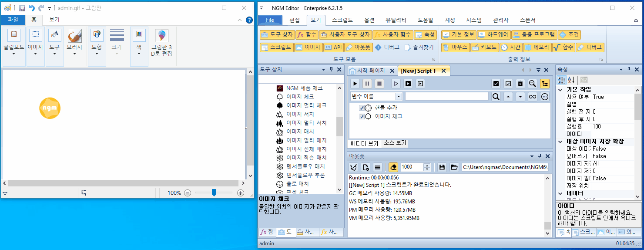This screenshot has width=644, height=250.
Task: Click the filled-square play icon in the script toolbar
Action: (x=408, y=83)
